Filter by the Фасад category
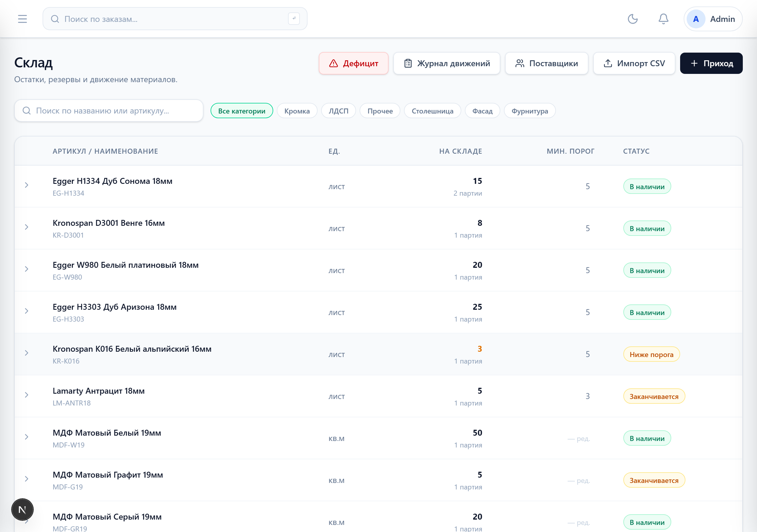 click(x=482, y=111)
